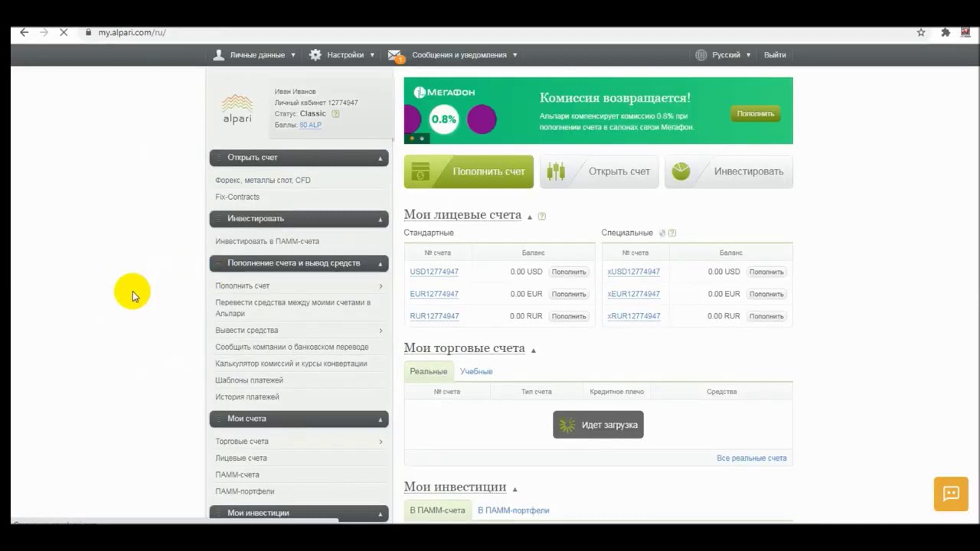
Task: Expand Торговые счета submenu arrow
Action: [x=381, y=442]
